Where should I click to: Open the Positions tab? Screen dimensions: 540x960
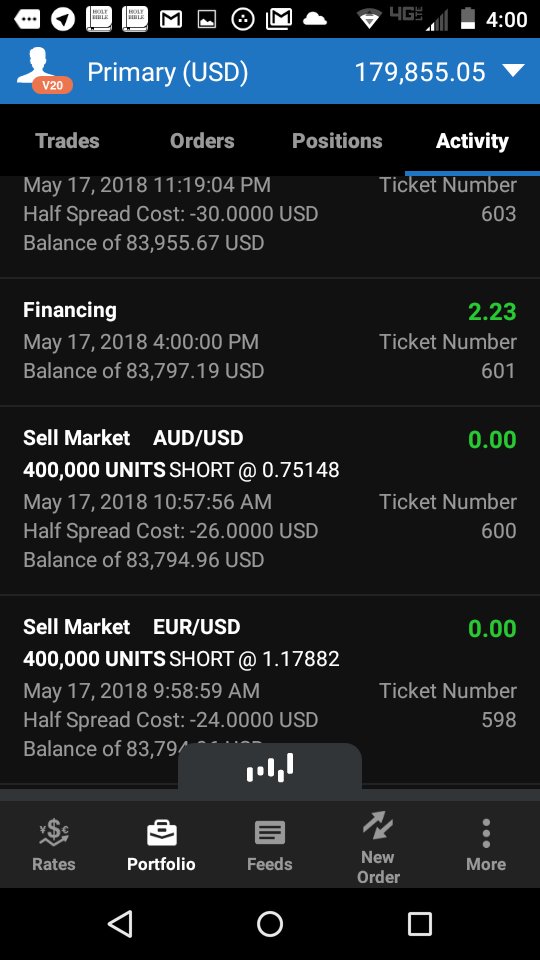point(337,141)
